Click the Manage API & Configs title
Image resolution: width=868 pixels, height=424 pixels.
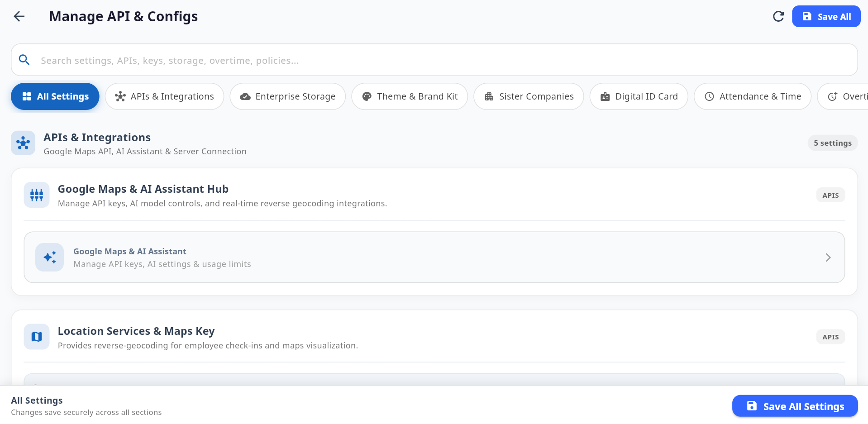[124, 17]
